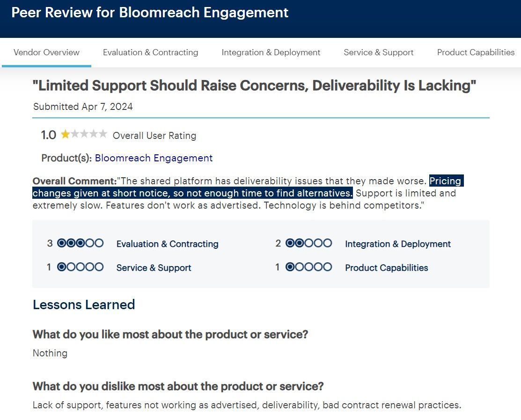Select the Service & Support tab

click(x=379, y=52)
